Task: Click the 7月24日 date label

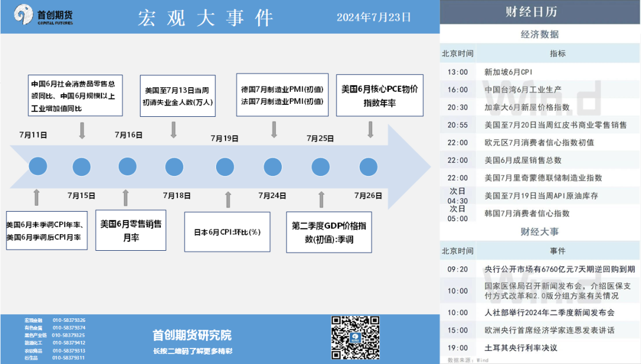Action: pyautogui.click(x=272, y=196)
